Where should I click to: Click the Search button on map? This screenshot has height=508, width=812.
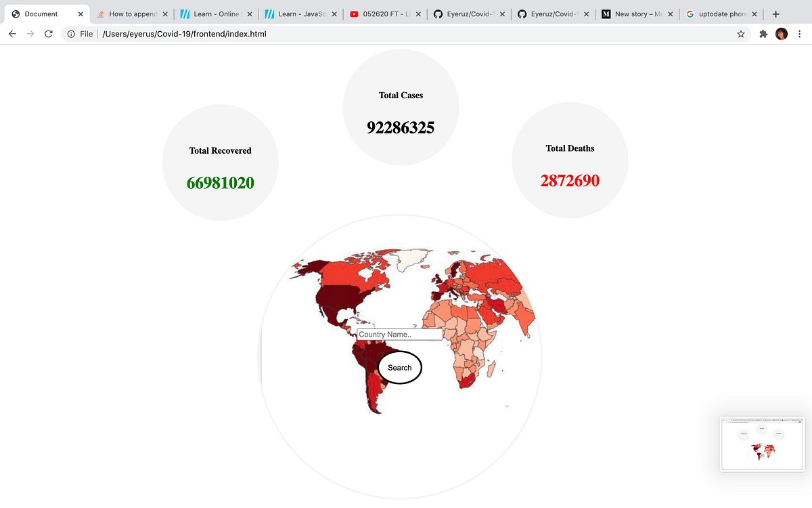point(400,368)
